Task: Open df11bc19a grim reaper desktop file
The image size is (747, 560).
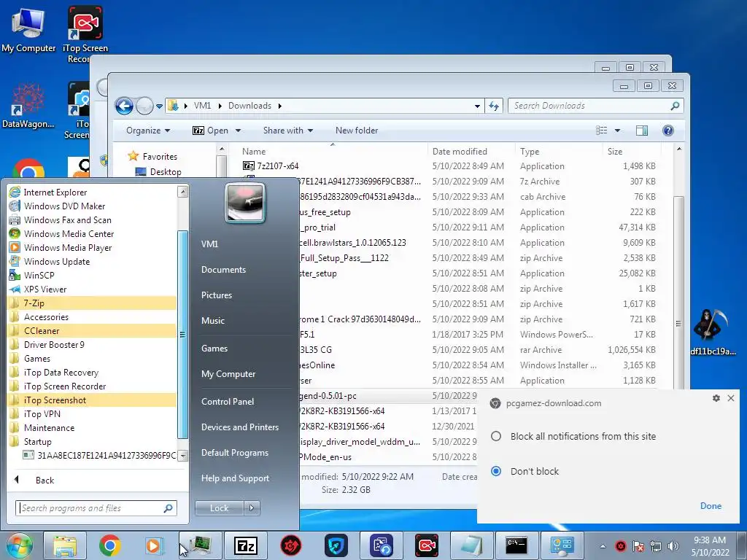Action: coord(713,332)
